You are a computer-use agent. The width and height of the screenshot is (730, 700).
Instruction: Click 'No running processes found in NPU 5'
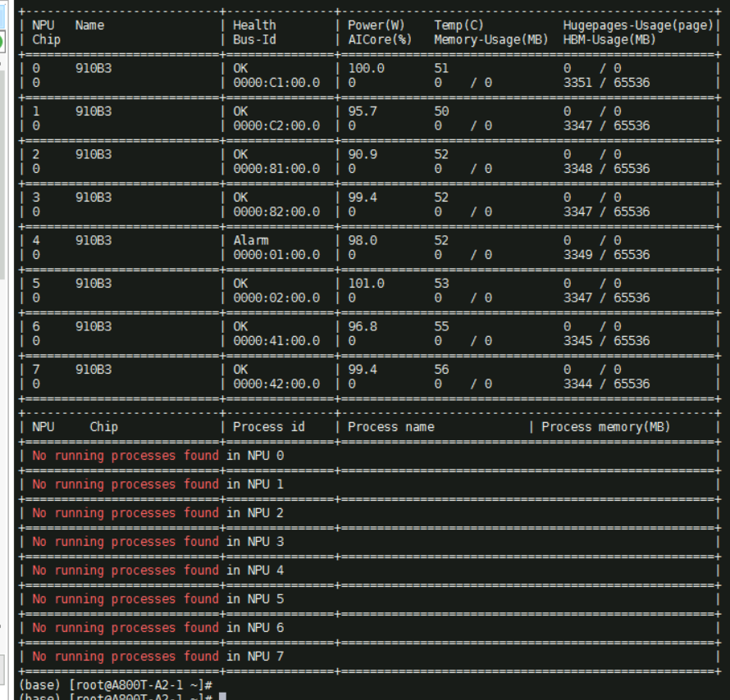[x=157, y=599]
